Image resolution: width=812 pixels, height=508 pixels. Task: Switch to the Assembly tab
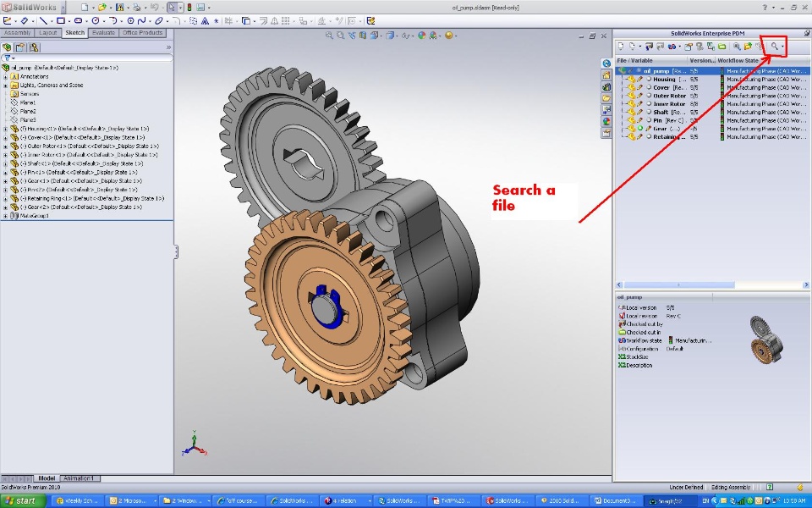coord(18,33)
